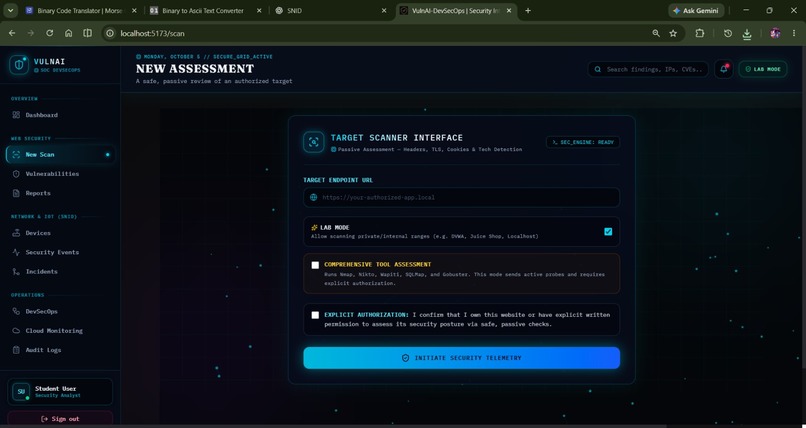Click the VulnAI shield logo icon

coord(19,65)
